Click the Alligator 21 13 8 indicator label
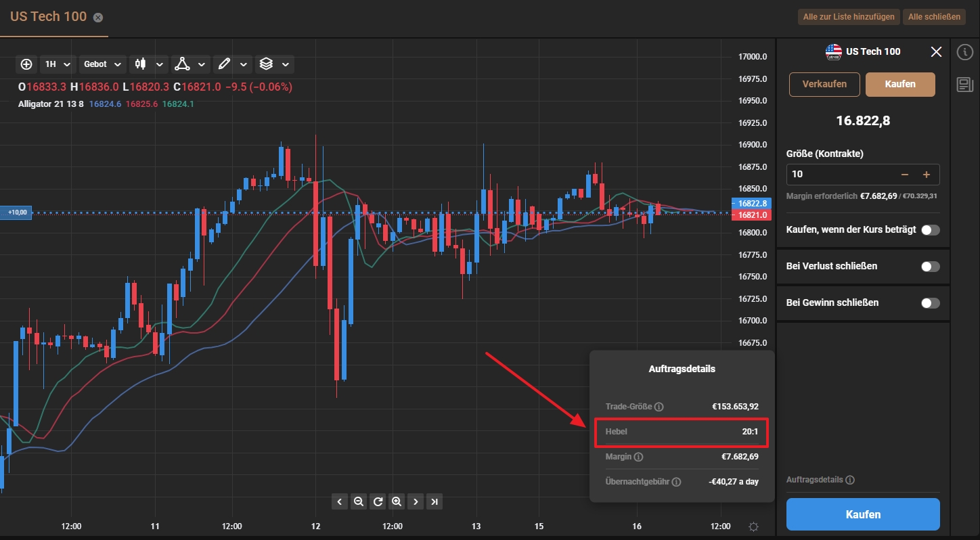 click(51, 104)
